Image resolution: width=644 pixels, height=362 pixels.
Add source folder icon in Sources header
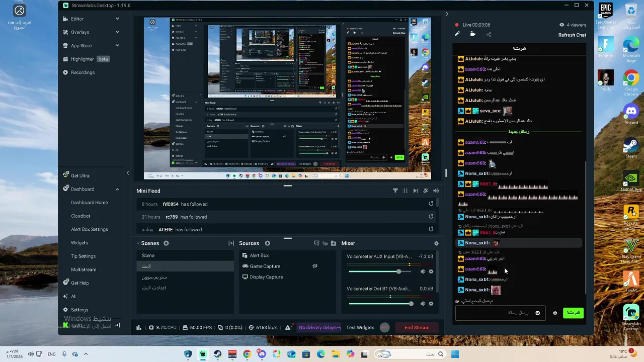333,243
